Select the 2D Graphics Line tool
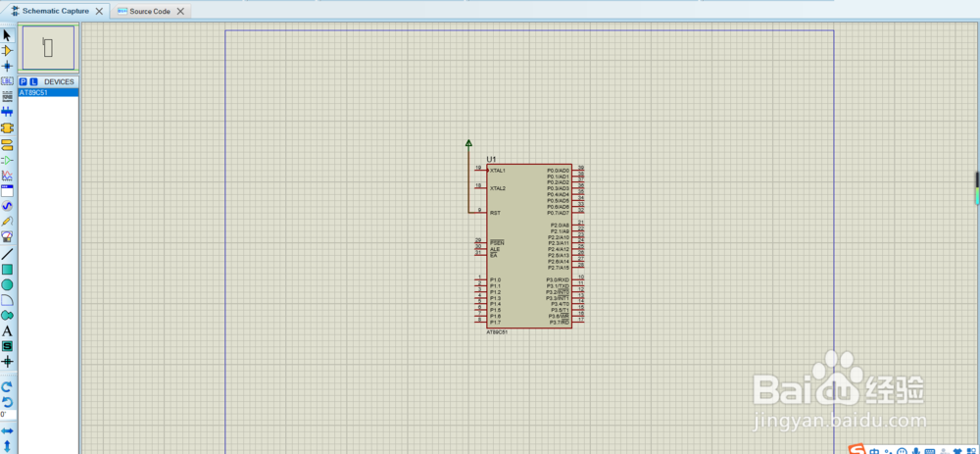Image resolution: width=980 pixels, height=454 pixels. click(x=8, y=254)
